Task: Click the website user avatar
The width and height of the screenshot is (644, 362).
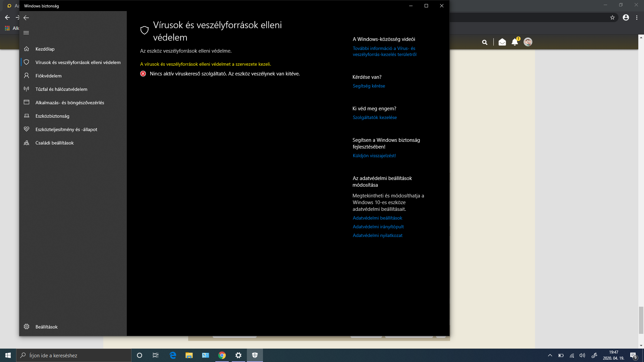Action: (x=528, y=42)
